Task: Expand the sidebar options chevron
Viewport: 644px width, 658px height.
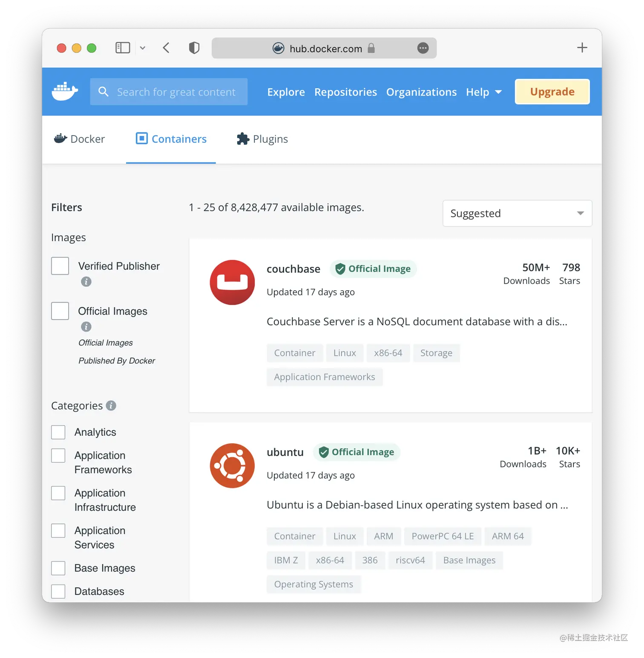Action: point(143,48)
